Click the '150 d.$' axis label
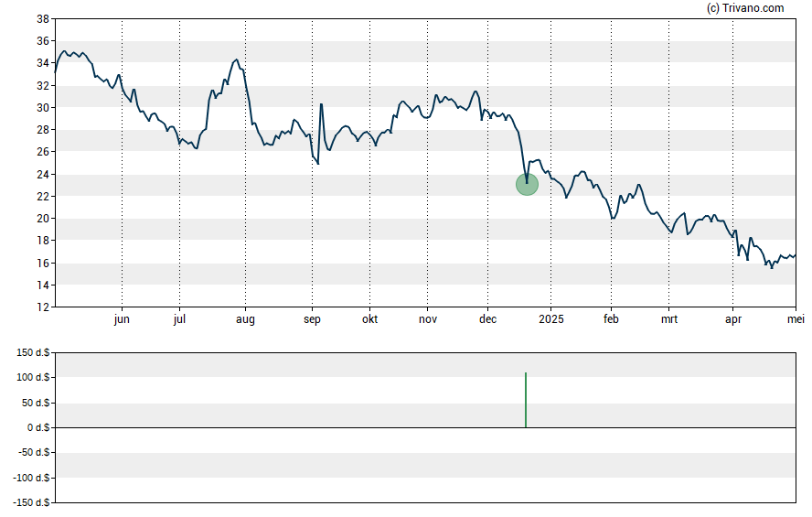This screenshot has width=812, height=517. pyautogui.click(x=33, y=353)
